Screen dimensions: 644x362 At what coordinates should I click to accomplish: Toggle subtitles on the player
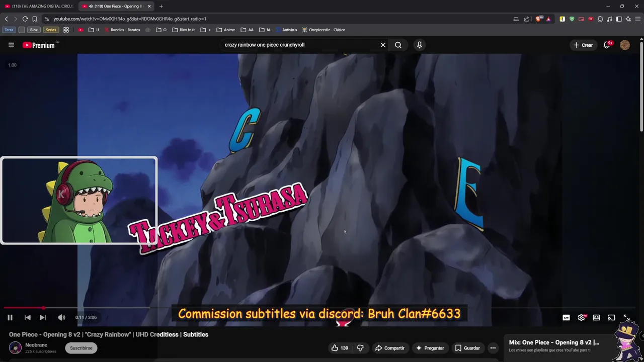pos(566,318)
